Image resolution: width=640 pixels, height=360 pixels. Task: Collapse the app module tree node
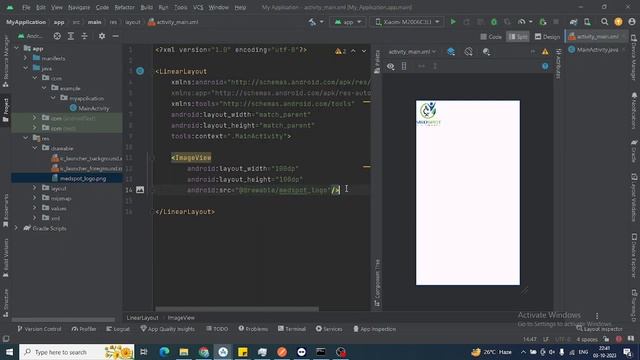[17, 48]
